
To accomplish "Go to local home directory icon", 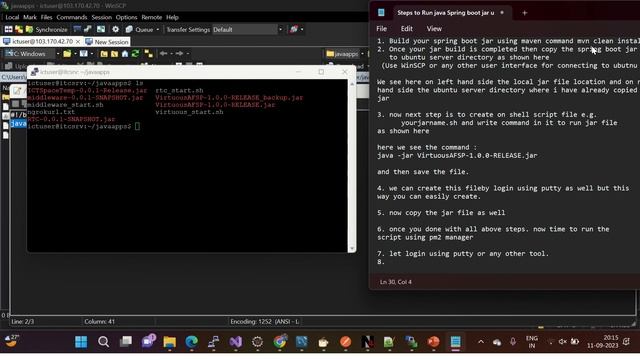I will (125, 53).
